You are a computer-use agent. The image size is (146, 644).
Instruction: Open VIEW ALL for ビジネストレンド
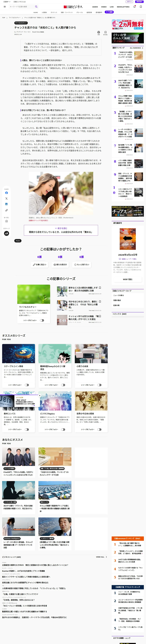coord(101,557)
